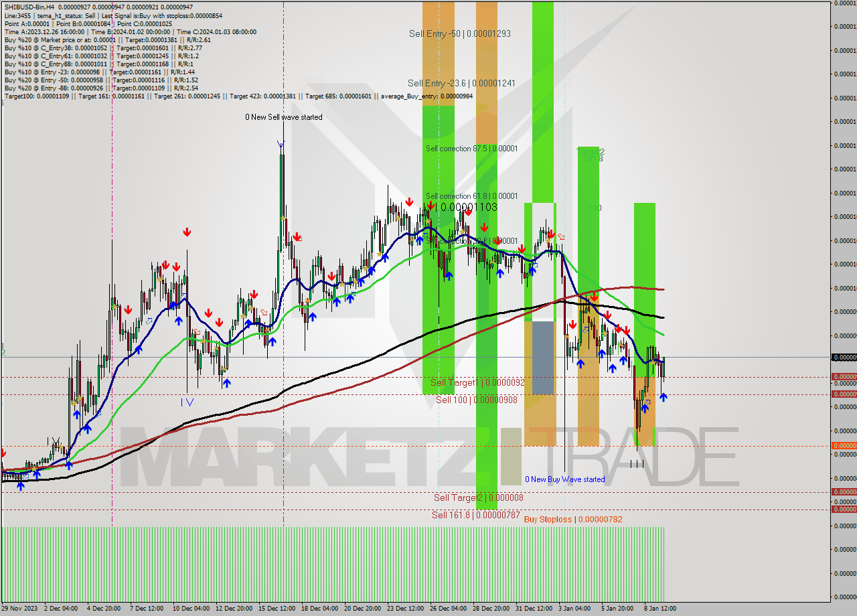Click the 'Target 423: 0.00001381' value
Image resolution: width=857 pixels, height=616 pixels.
point(263,96)
